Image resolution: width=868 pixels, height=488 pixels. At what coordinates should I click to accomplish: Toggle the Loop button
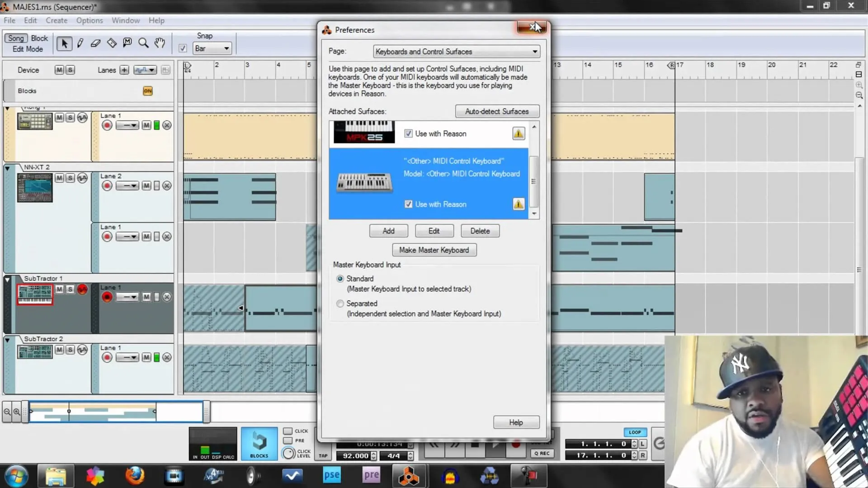pos(635,432)
